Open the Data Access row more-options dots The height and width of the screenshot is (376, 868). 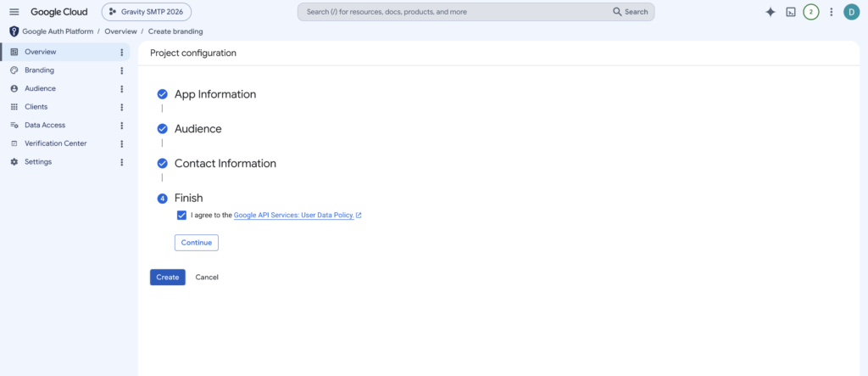[x=122, y=126]
